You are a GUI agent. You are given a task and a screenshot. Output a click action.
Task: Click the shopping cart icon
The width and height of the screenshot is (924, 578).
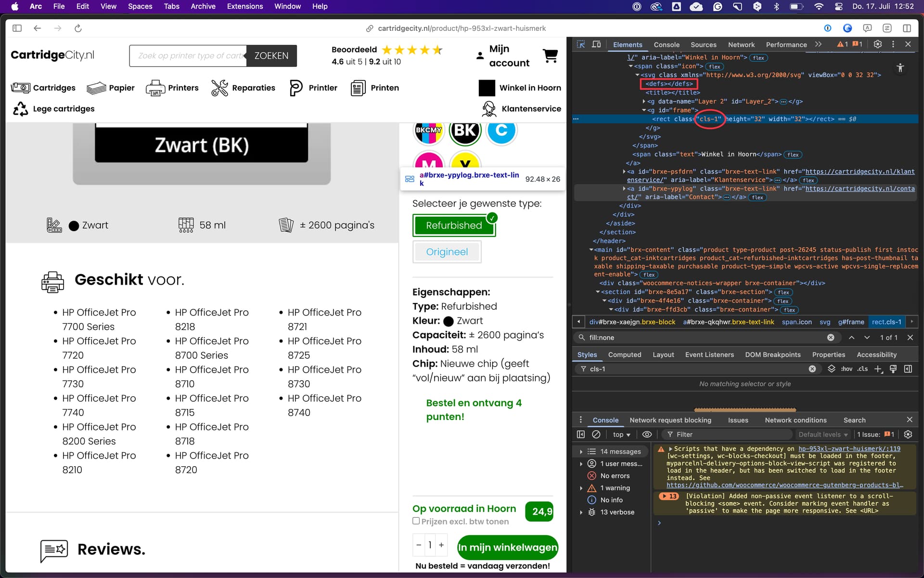tap(550, 56)
